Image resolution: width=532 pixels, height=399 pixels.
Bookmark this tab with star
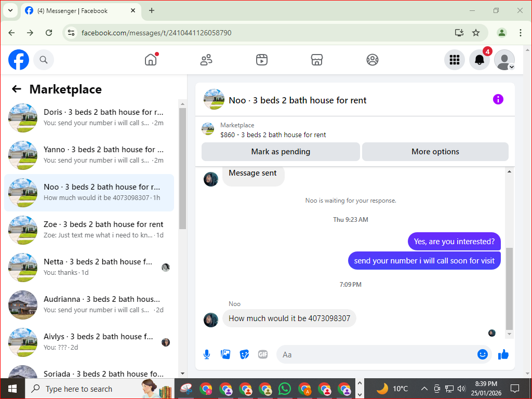[x=476, y=33]
